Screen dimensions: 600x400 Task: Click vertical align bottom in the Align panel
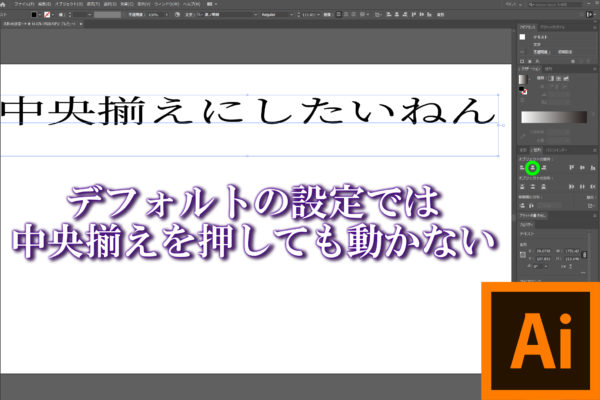[593, 167]
